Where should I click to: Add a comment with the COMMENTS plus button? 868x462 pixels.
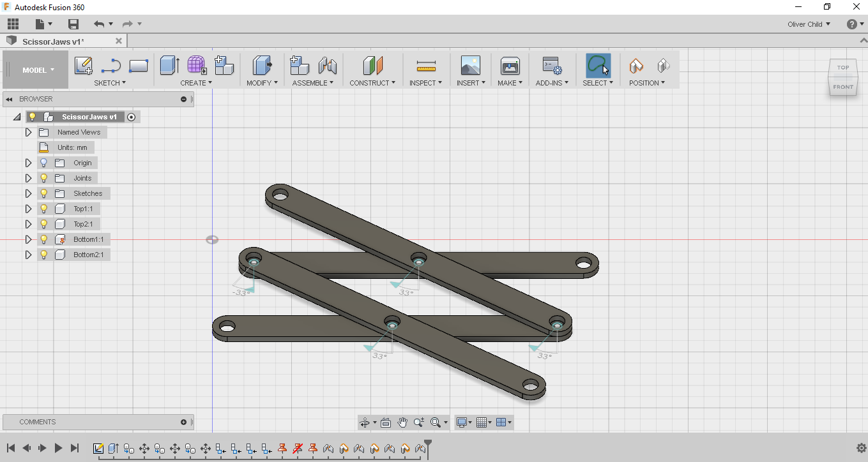coord(183,422)
